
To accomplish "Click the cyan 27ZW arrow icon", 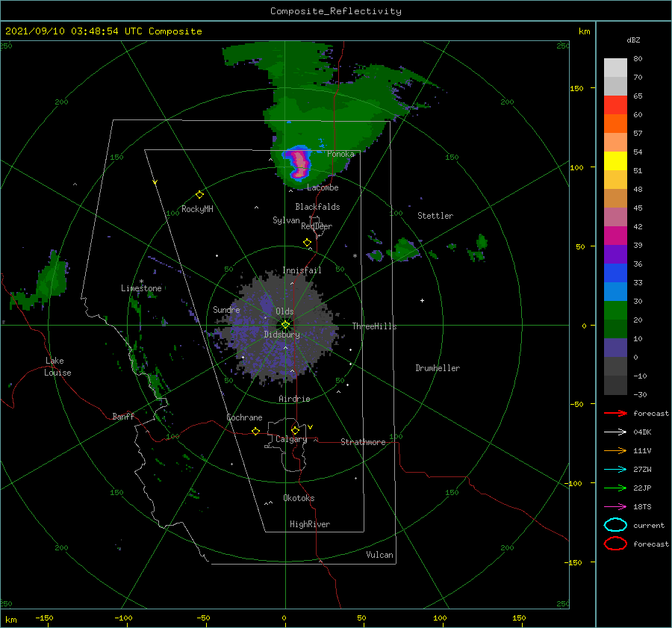I will 615,470.
